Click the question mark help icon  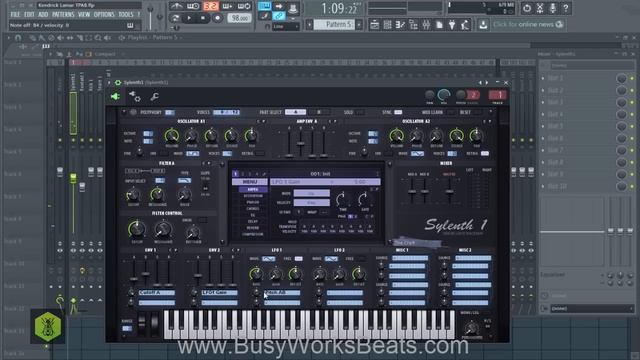pos(566,8)
